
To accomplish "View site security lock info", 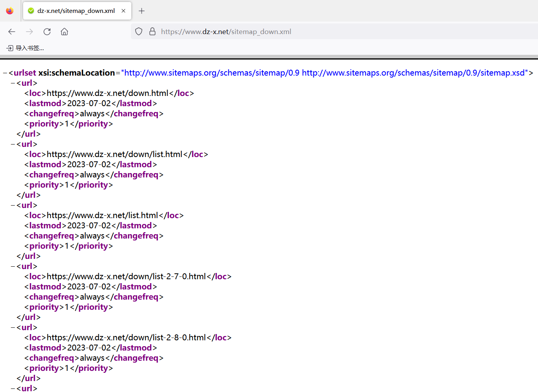I will 152,32.
